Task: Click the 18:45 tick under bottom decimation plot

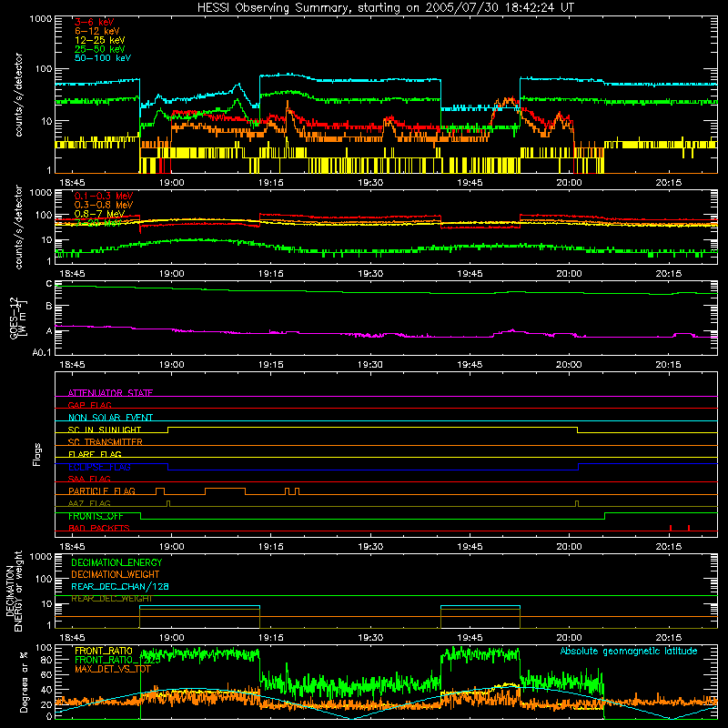Action: (72, 638)
